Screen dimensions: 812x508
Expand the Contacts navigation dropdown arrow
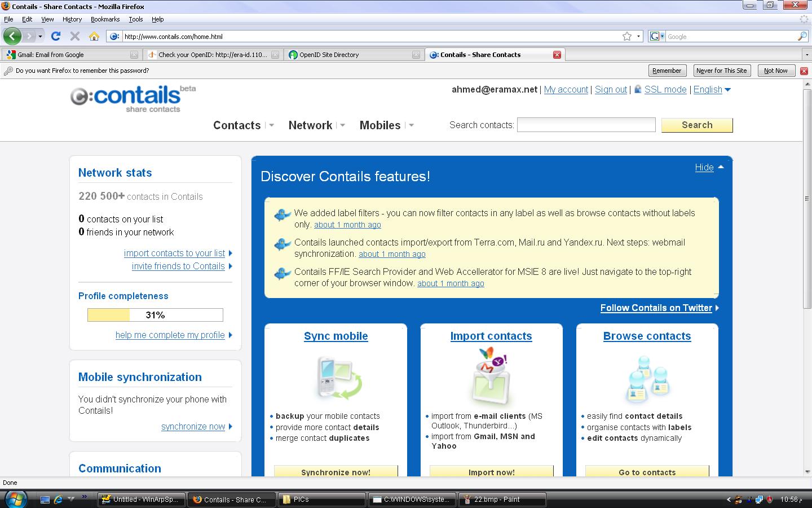point(271,125)
